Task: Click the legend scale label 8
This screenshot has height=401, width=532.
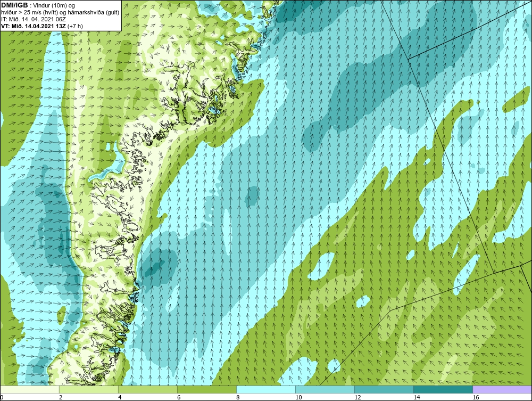Action: [x=238, y=397]
